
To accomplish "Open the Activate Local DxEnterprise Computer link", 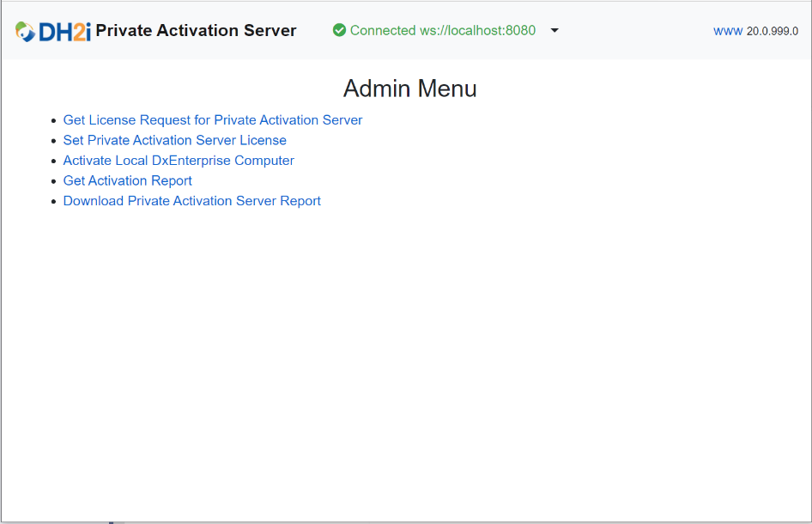I will pos(179,160).
